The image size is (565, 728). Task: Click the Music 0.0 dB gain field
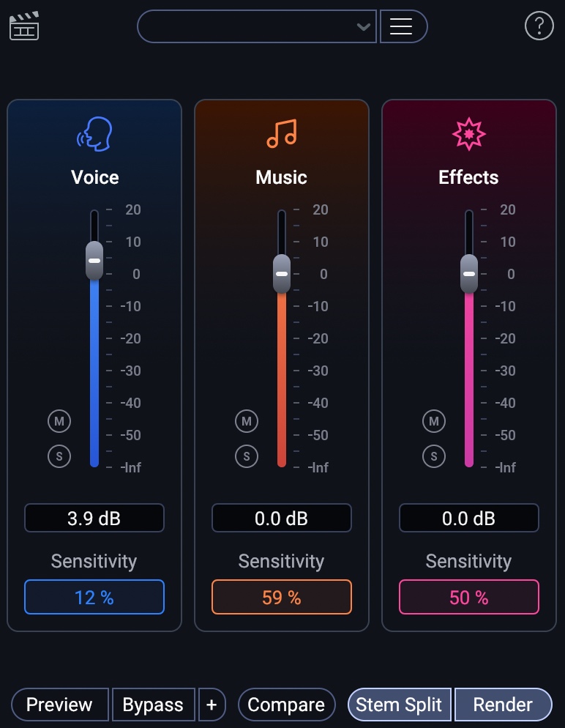point(282,519)
